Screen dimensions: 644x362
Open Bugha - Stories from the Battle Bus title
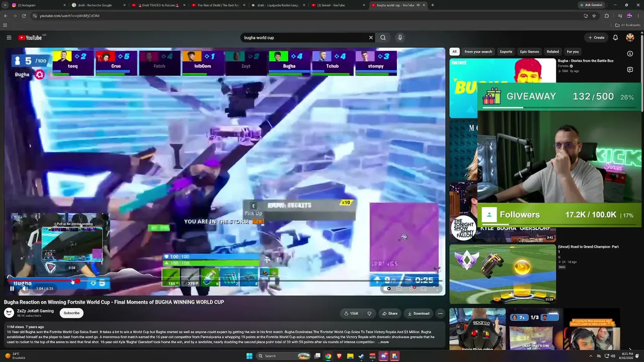click(586, 61)
